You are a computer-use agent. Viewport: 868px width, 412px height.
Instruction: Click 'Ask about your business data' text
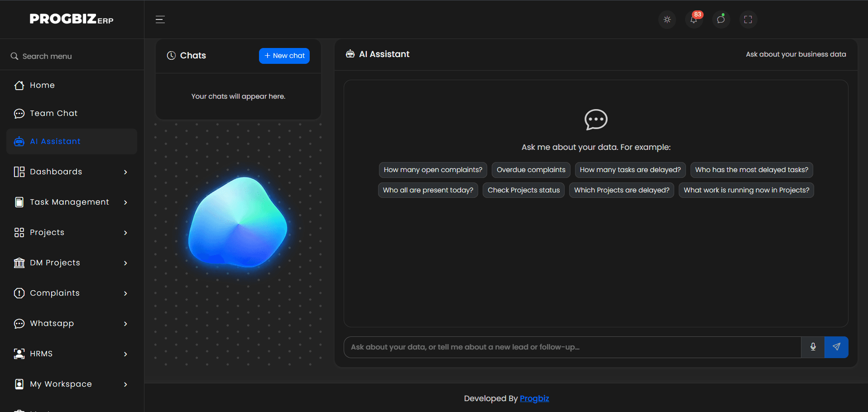click(x=796, y=54)
